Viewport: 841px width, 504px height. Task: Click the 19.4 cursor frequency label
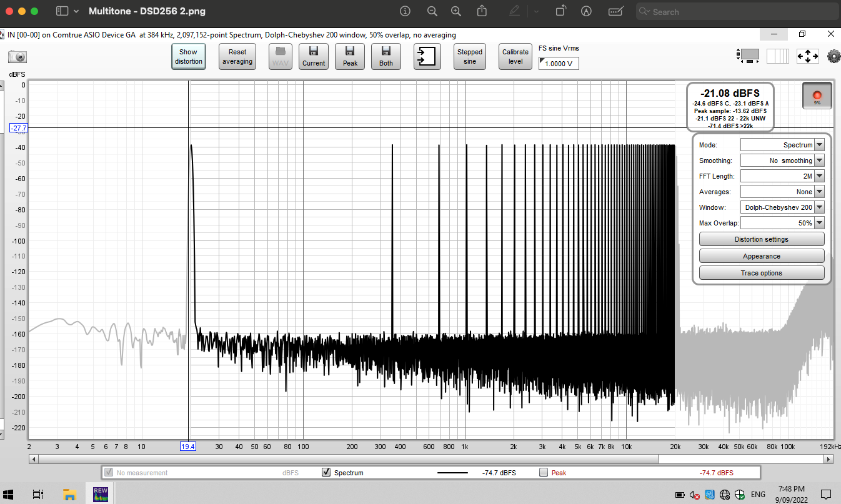188,447
